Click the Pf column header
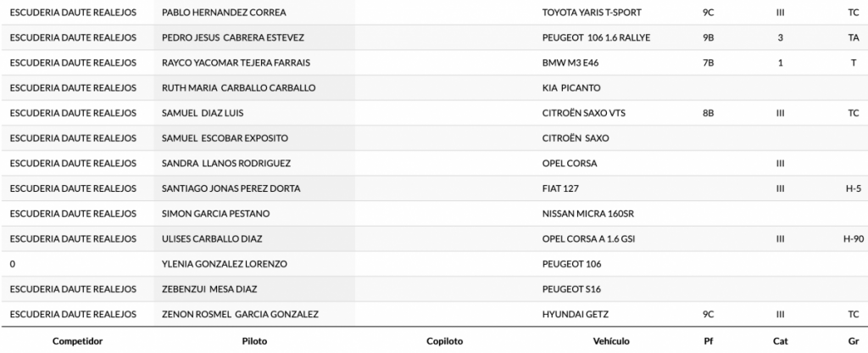This screenshot has height=353, width=868. 708,341
